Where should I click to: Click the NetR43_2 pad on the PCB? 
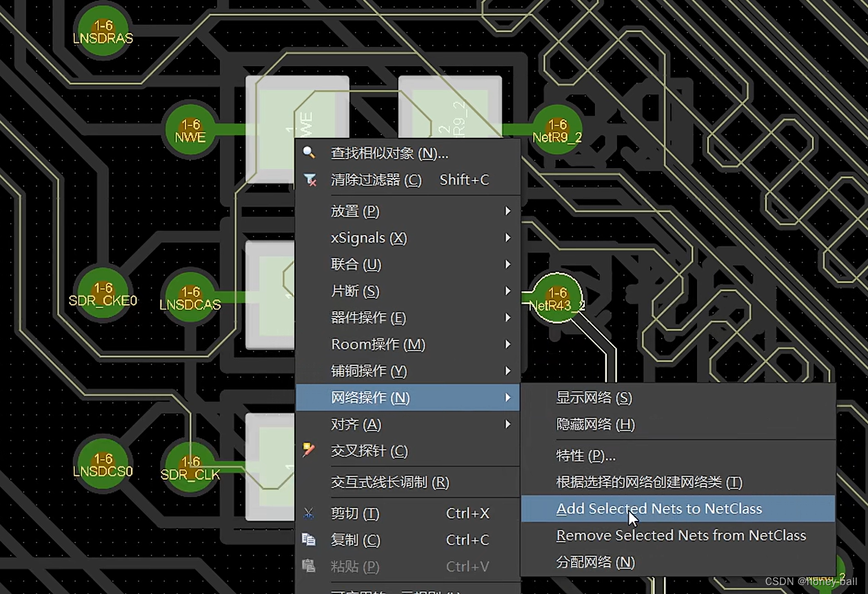point(556,298)
